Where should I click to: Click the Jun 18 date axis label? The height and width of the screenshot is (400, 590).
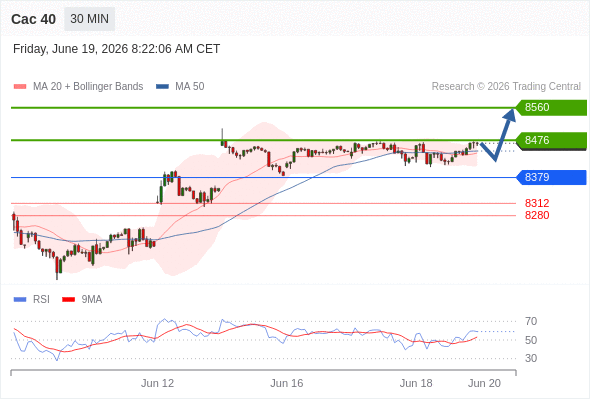click(x=416, y=383)
